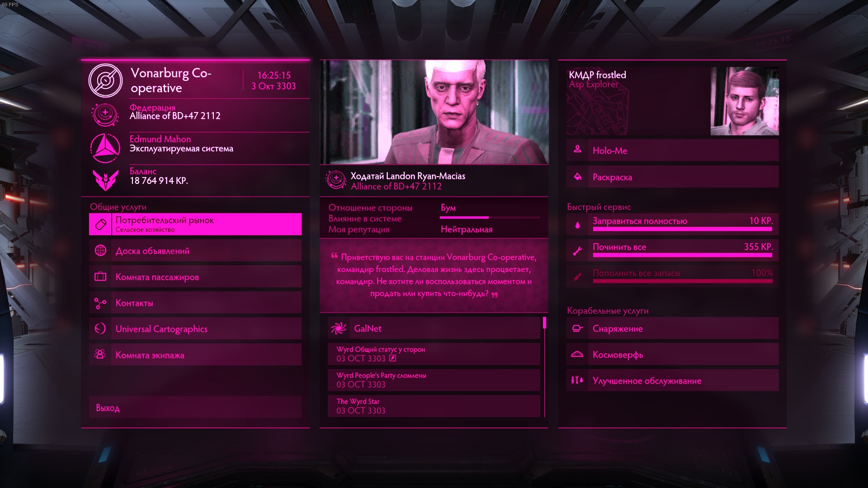Click the Контакты nodes icon
This screenshot has width=868, height=488.
click(x=100, y=303)
